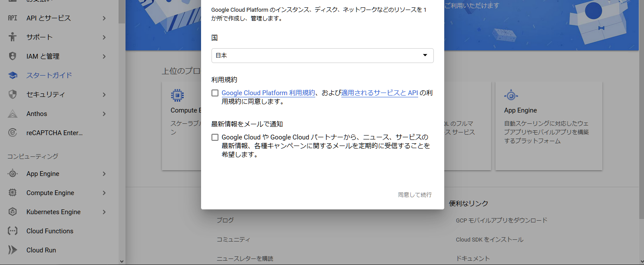Click the App Engine card icon
Image resolution: width=644 pixels, height=265 pixels.
511,95
